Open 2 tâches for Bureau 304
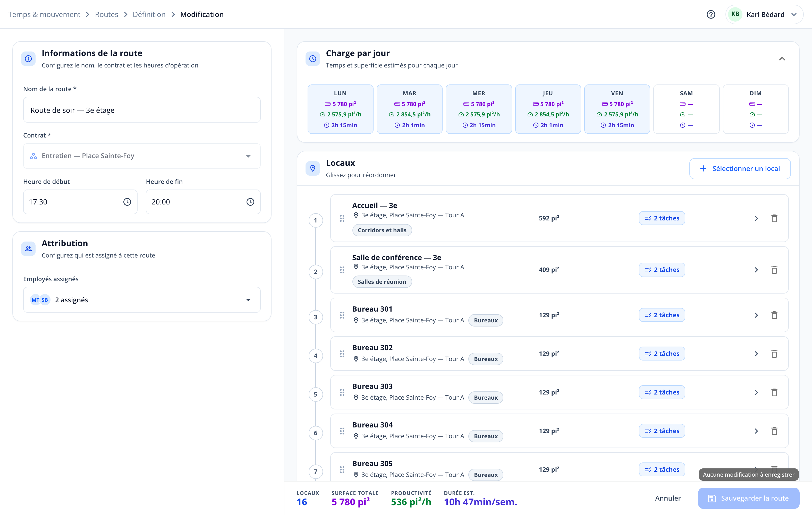 662,431
